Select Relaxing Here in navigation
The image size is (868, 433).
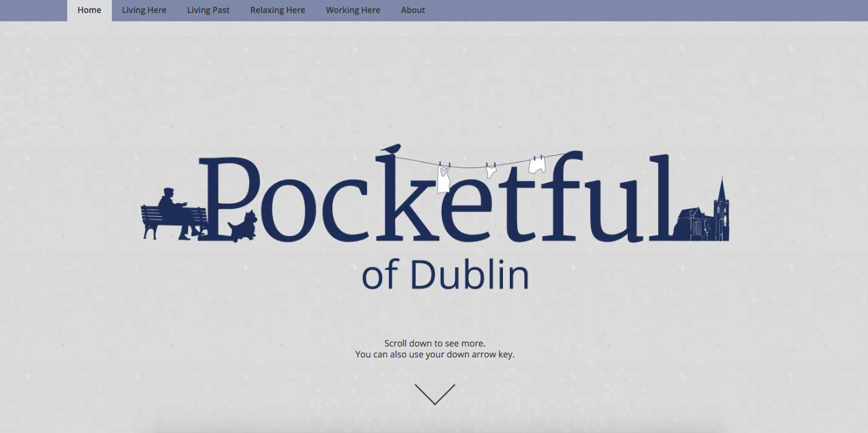(x=278, y=10)
